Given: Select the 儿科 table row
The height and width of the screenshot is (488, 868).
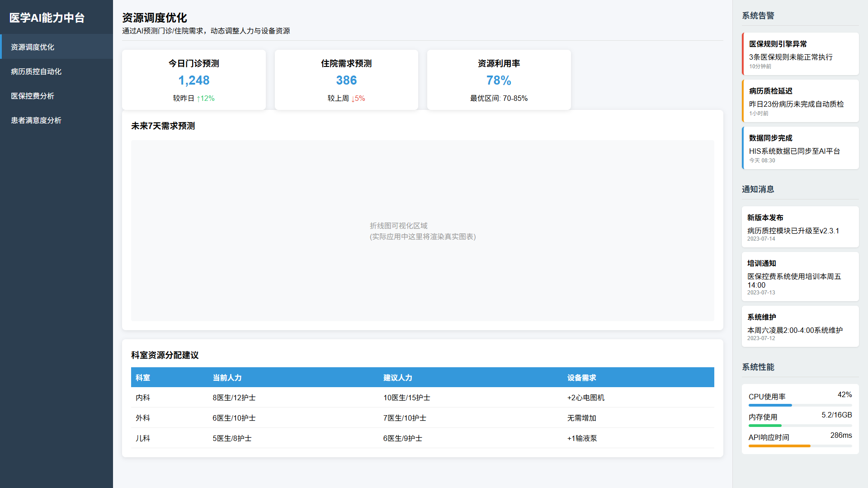Looking at the screenshot, I should (x=422, y=438).
